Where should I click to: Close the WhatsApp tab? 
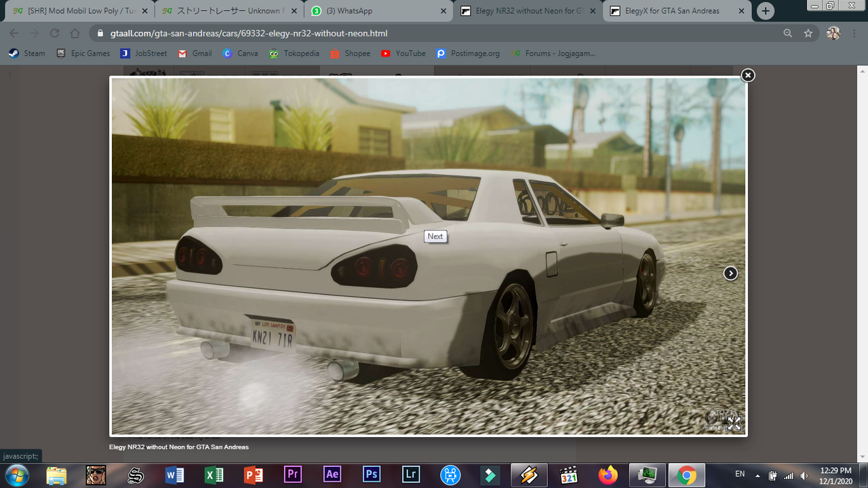(443, 11)
